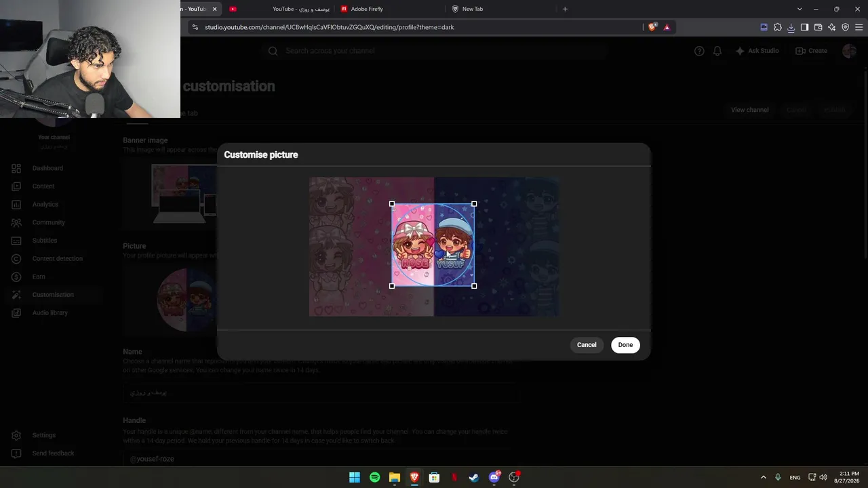Open Leo AI sparkle icon
Image resolution: width=868 pixels, height=488 pixels.
tap(831, 27)
